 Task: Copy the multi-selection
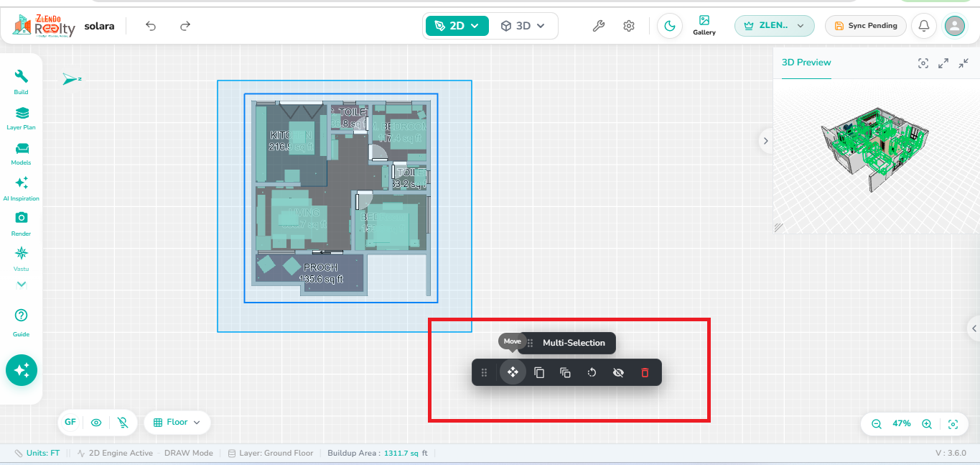[x=539, y=372]
